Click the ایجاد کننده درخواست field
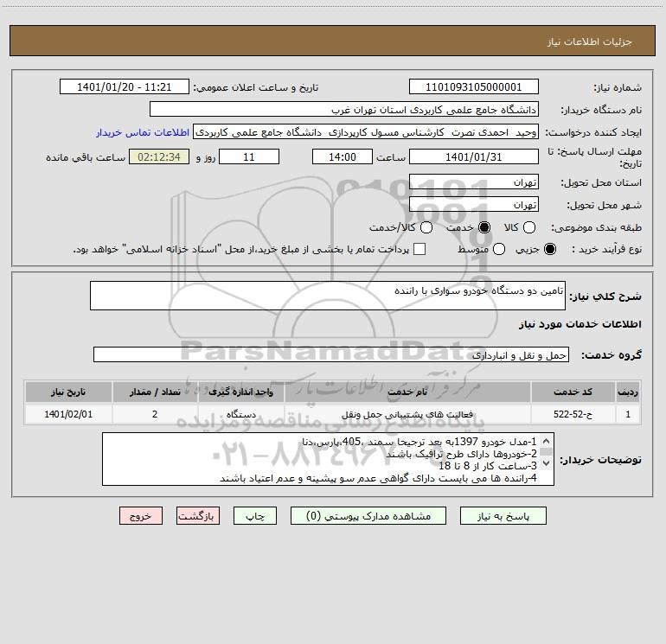Screen dimensions: 666x644 pyautogui.click(x=366, y=131)
